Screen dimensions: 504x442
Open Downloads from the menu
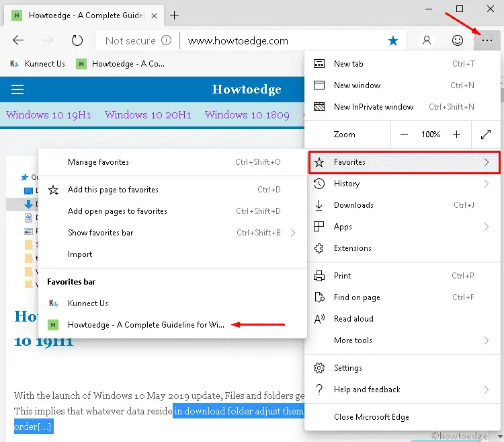click(402, 205)
